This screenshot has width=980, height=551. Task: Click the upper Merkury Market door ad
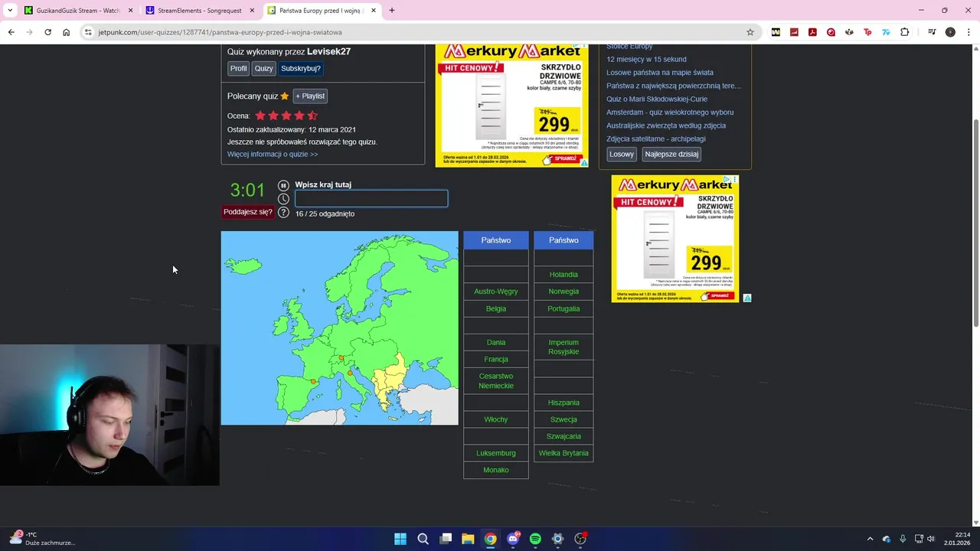511,106
